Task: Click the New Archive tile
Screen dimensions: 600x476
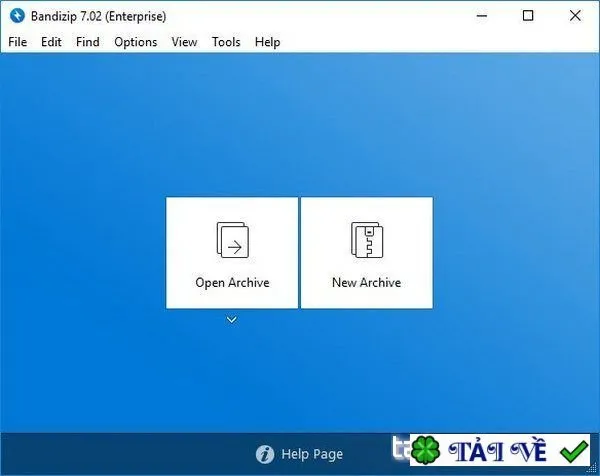Action: [x=367, y=253]
